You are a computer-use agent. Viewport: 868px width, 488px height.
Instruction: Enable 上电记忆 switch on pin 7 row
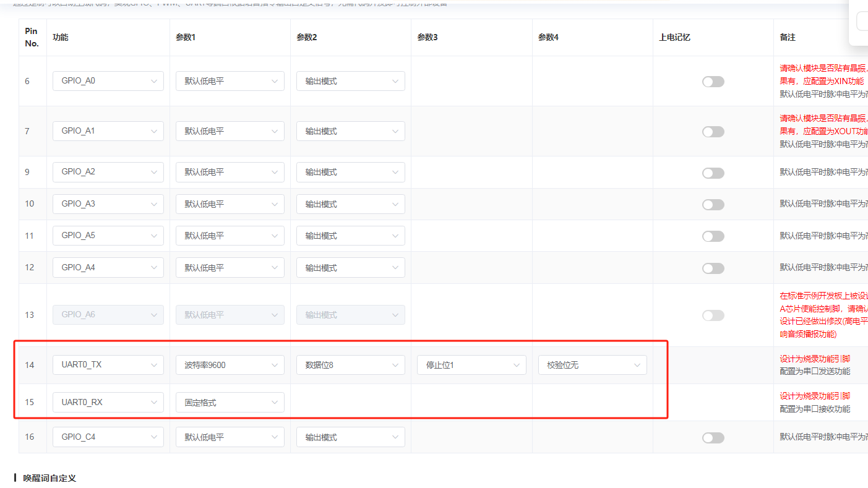(713, 132)
